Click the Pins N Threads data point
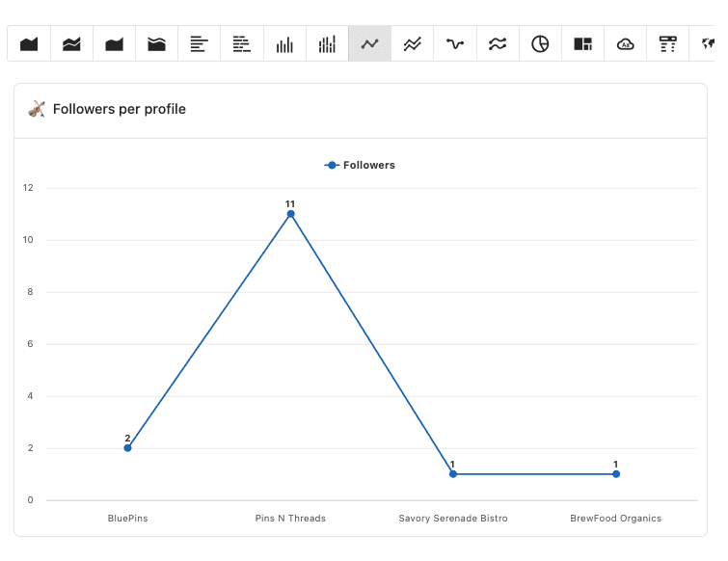Viewport: 728px width, 561px height. [290, 214]
